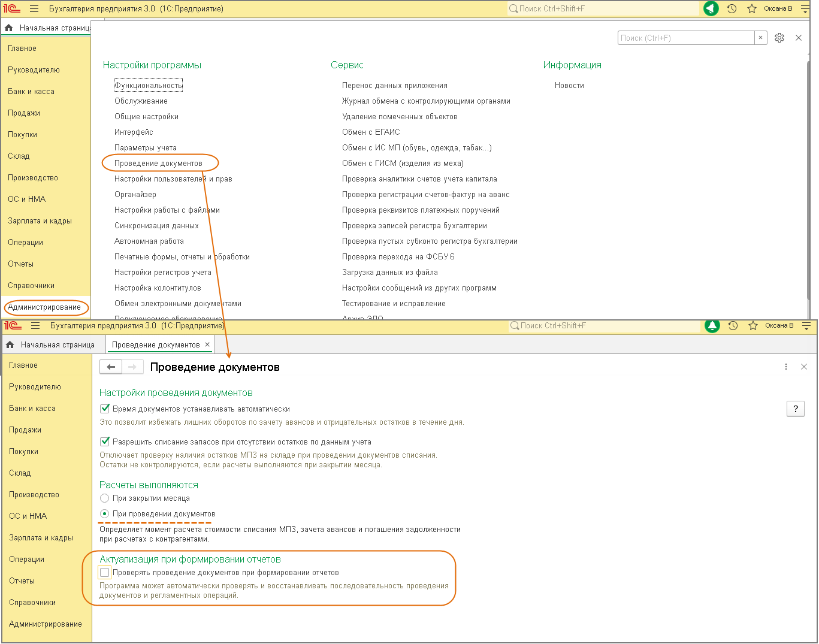Open the three-dot More menu of the form
This screenshot has height=644, width=819.
point(786,367)
